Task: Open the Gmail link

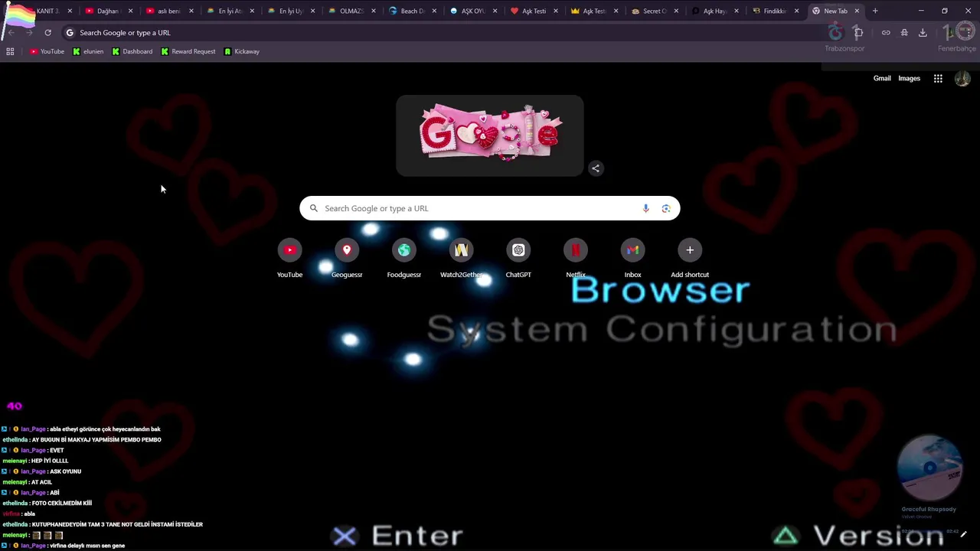Action: click(x=882, y=78)
